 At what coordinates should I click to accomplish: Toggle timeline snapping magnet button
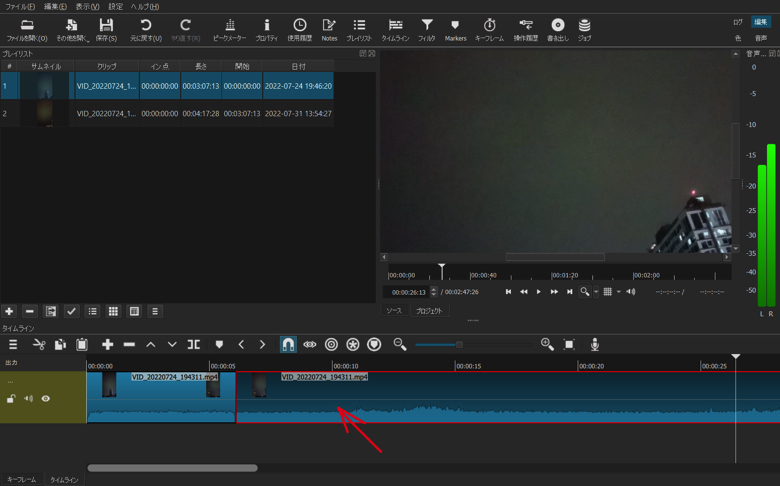tap(288, 344)
